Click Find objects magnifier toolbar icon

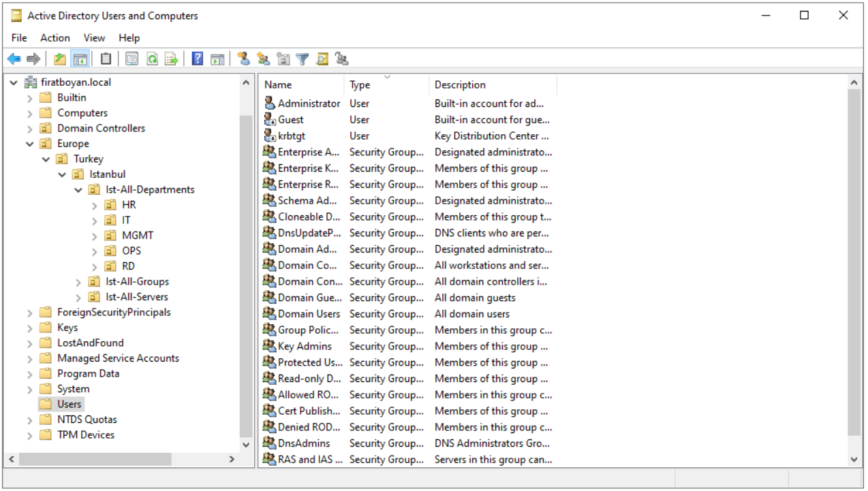[x=322, y=59]
